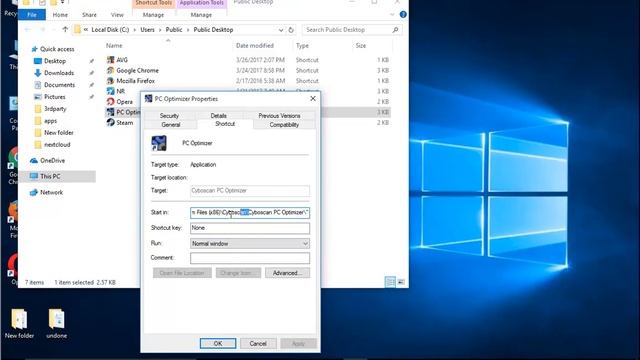Sort by Type column header
Image resolution: width=640 pixels, height=360 pixels.
point(302,46)
